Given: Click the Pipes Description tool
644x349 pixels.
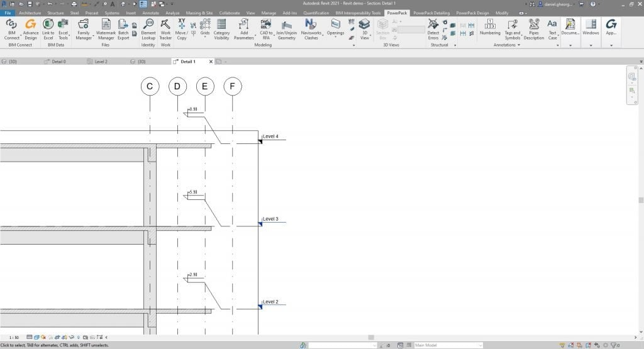Looking at the screenshot, I should pyautogui.click(x=533, y=29).
